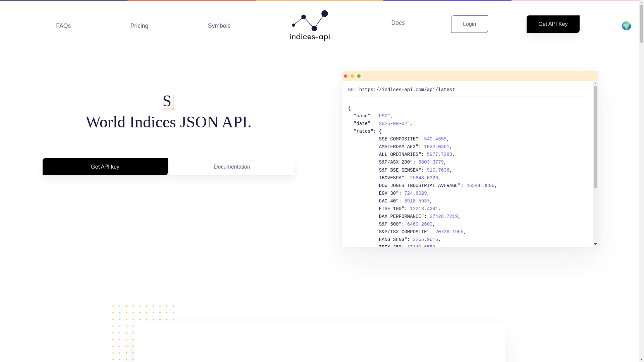Click the code panel scroll-down arrow

pos(595,244)
